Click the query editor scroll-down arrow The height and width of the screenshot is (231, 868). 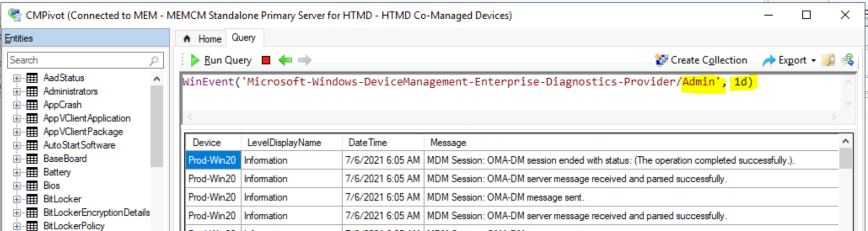[x=848, y=103]
